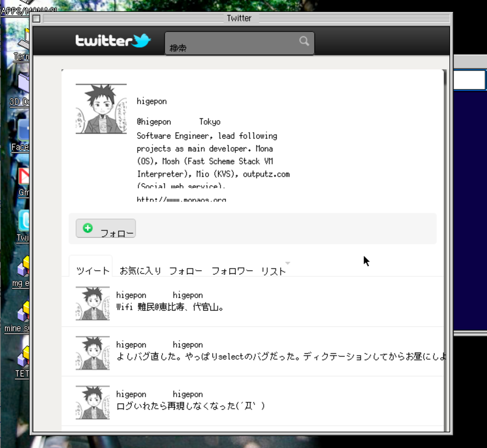The width and height of the screenshot is (487, 448).
Task: Click avatar of the ログいれたら tweet
Action: (x=93, y=402)
